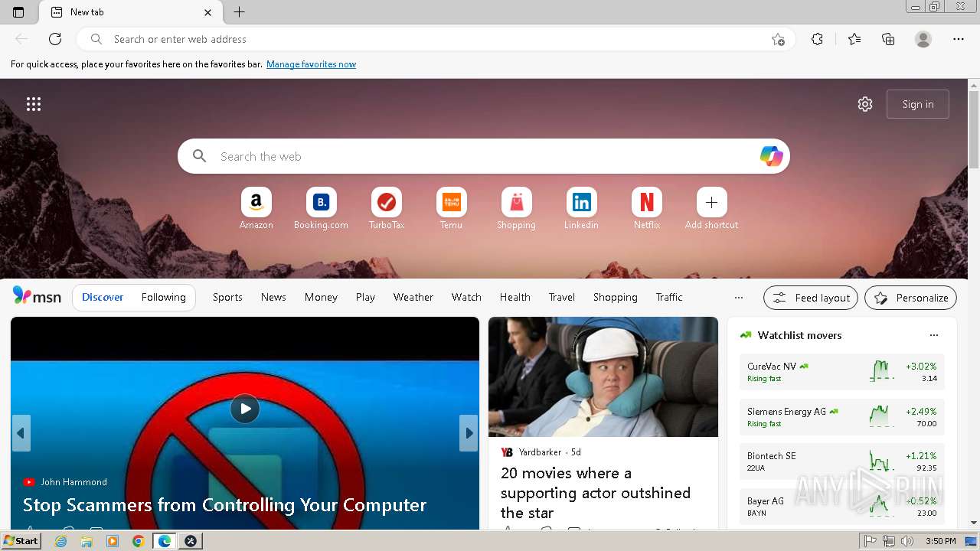Screen dimensions: 980x551
Task: Open the movie article thumbnail image
Action: (603, 377)
